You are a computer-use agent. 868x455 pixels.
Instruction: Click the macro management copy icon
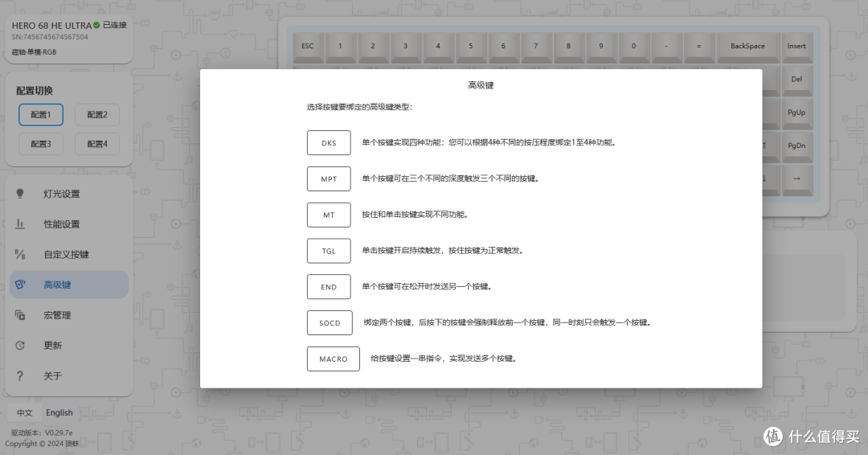point(20,315)
